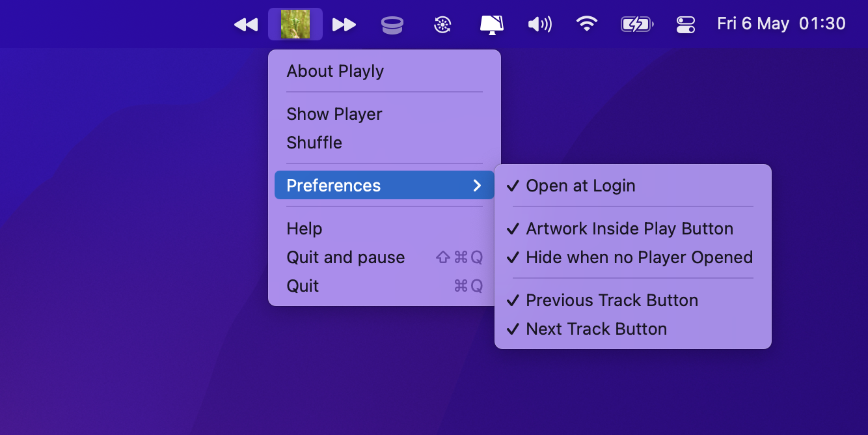Screen dimensions: 868x435
Task: Toggle Open at Login option
Action: [633, 186]
